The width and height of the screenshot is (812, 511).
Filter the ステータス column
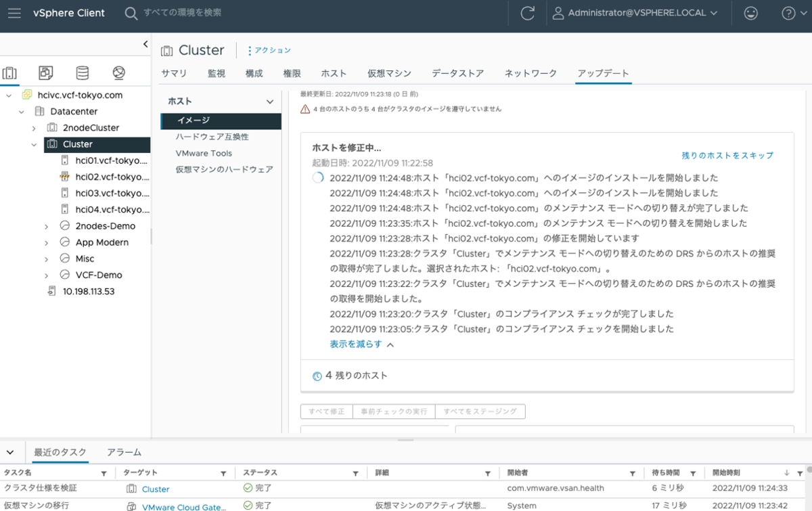[355, 473]
